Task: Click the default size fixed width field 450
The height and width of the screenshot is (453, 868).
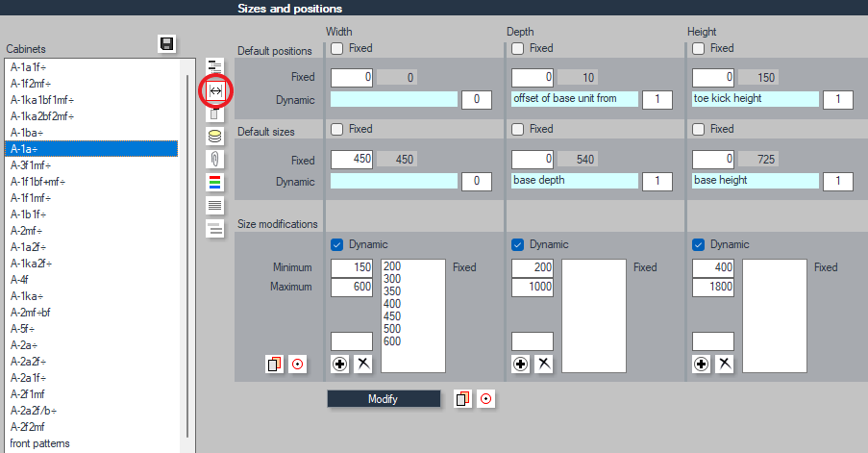Action: [352, 160]
